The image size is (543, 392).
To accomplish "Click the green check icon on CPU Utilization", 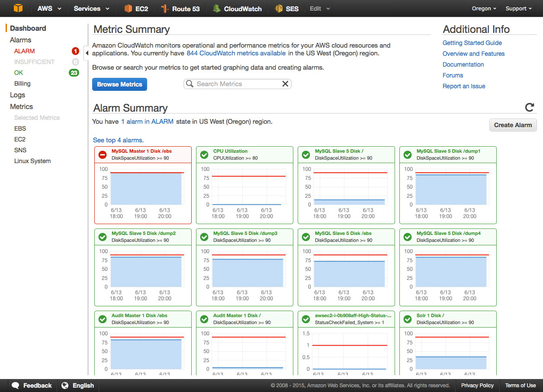I will (x=204, y=154).
